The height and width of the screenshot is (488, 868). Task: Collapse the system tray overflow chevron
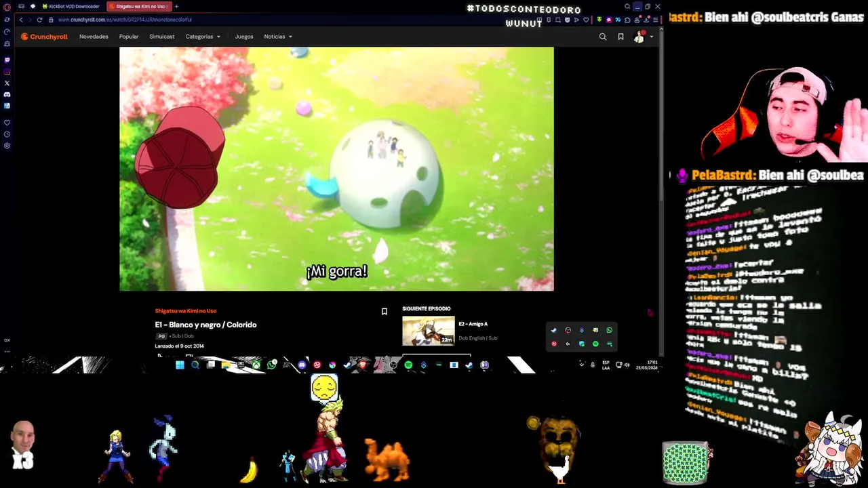point(582,365)
